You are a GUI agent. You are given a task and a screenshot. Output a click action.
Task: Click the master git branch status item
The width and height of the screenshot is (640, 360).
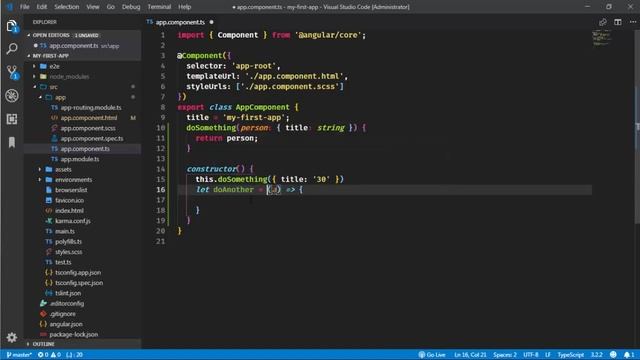19,355
